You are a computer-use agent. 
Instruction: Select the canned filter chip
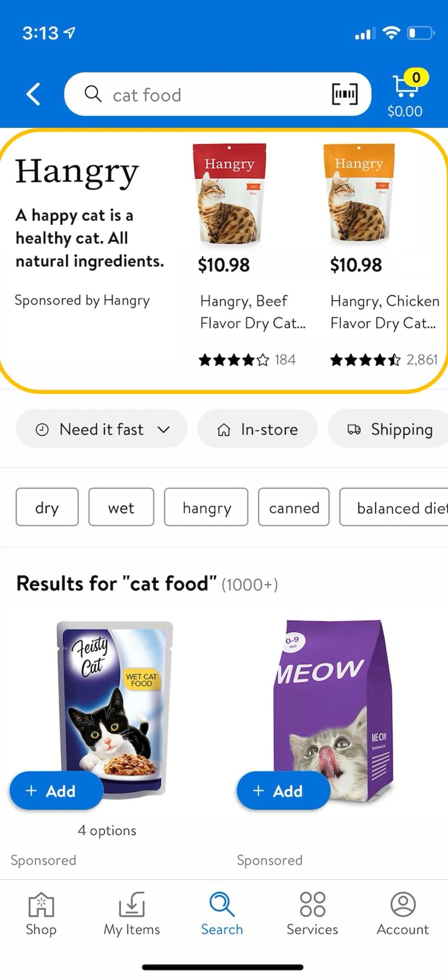(294, 507)
